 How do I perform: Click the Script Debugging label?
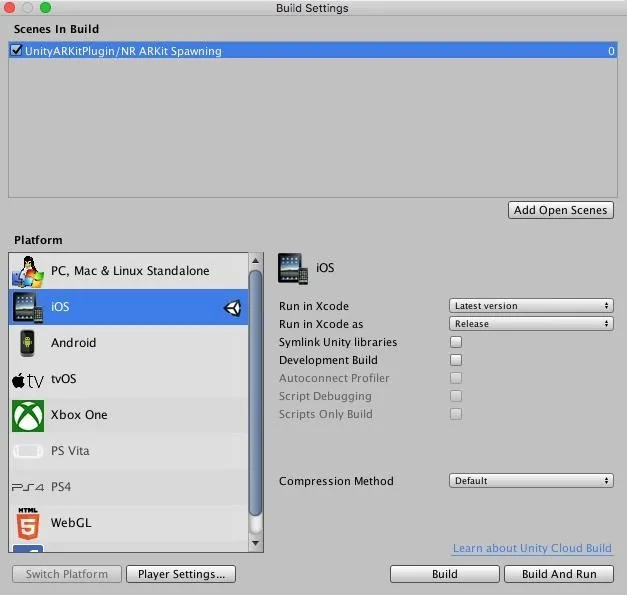325,396
